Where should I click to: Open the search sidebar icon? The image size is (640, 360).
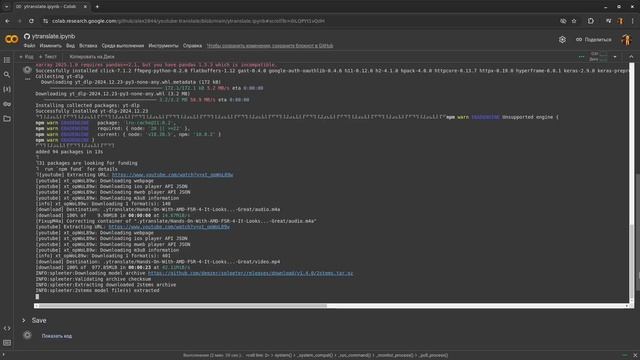click(7, 75)
